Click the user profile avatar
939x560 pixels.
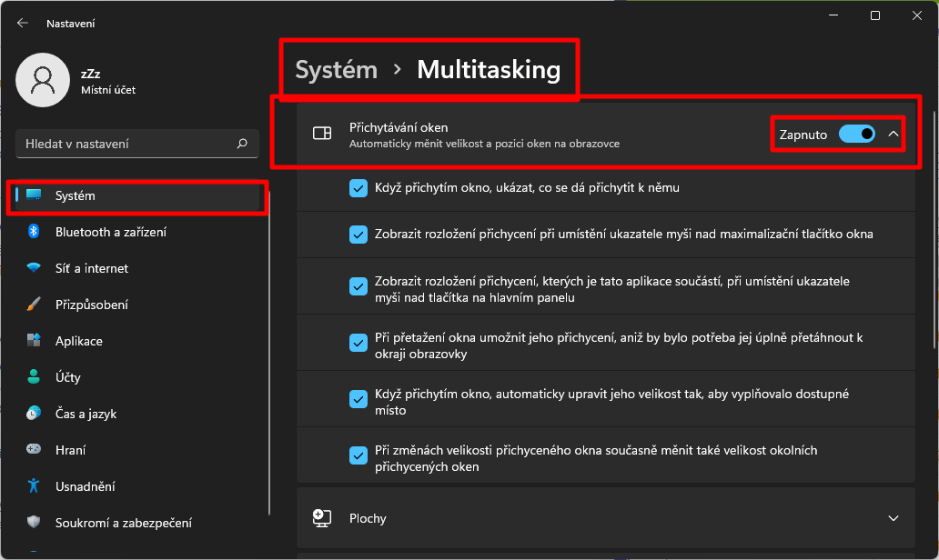pyautogui.click(x=43, y=79)
